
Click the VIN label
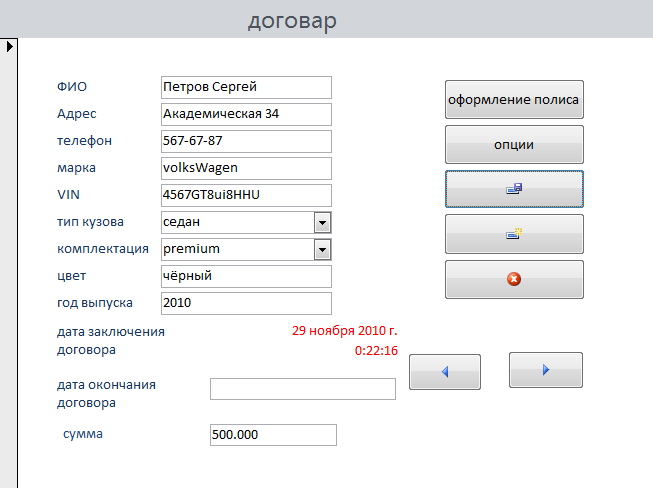(68, 195)
